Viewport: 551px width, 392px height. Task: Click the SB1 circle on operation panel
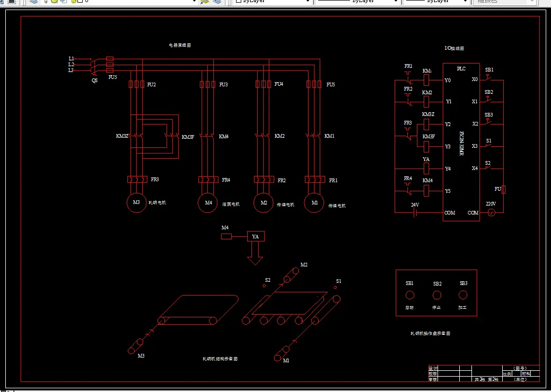point(410,295)
